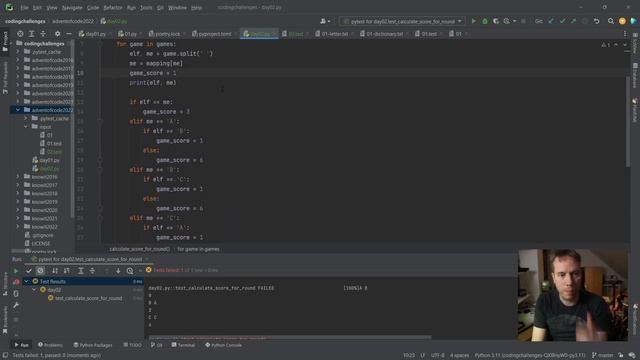Push commits using the green arrow icon

click(x=573, y=21)
